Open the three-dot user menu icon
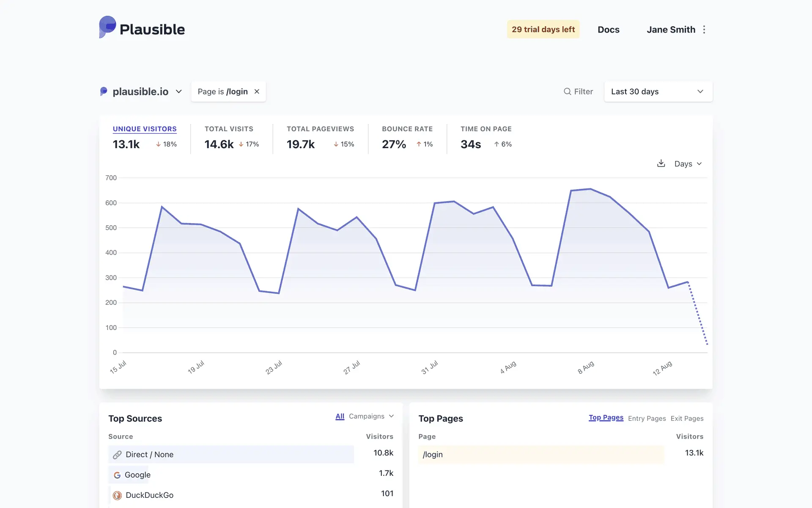812x508 pixels. [704, 30]
